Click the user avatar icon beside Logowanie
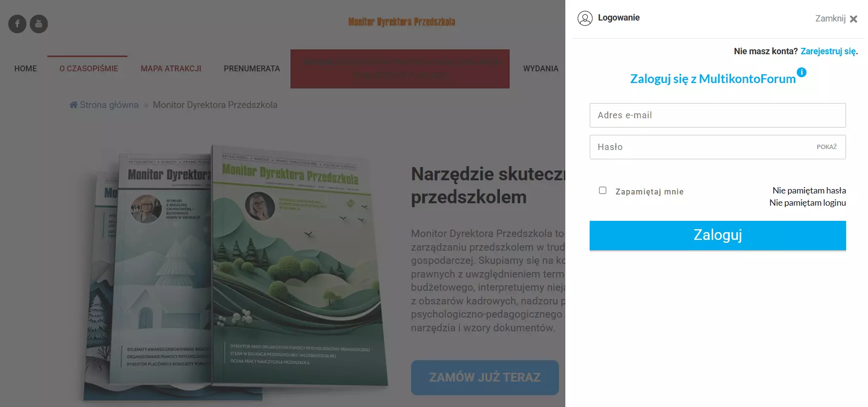This screenshot has height=407, width=868. point(585,18)
